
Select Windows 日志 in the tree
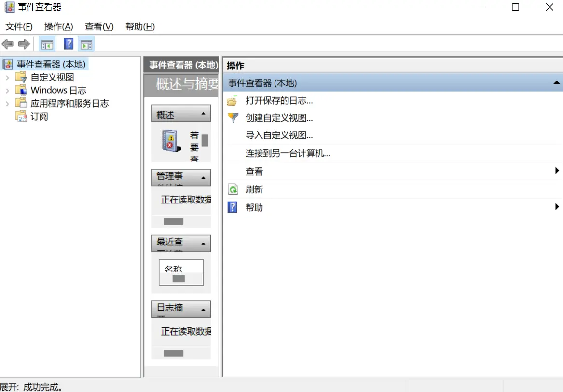58,90
